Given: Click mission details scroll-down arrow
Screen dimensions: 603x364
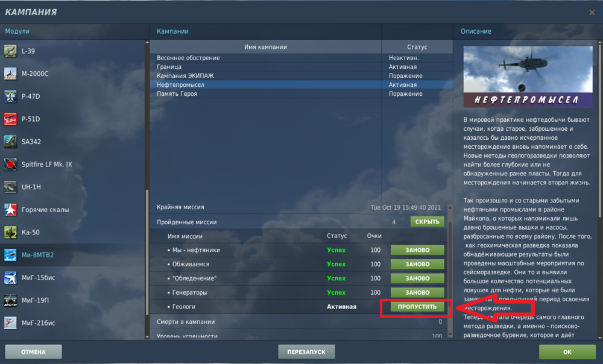Looking at the screenshot, I should [450, 335].
